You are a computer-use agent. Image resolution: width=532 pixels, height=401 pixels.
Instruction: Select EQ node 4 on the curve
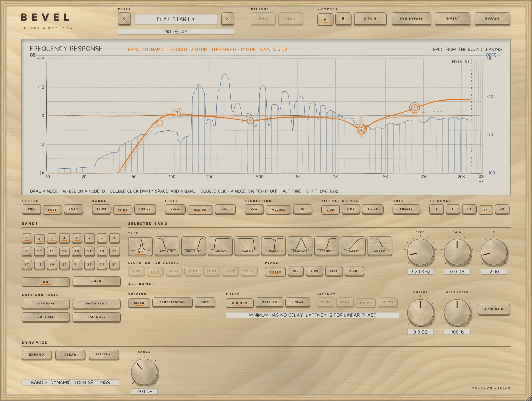(x=414, y=107)
